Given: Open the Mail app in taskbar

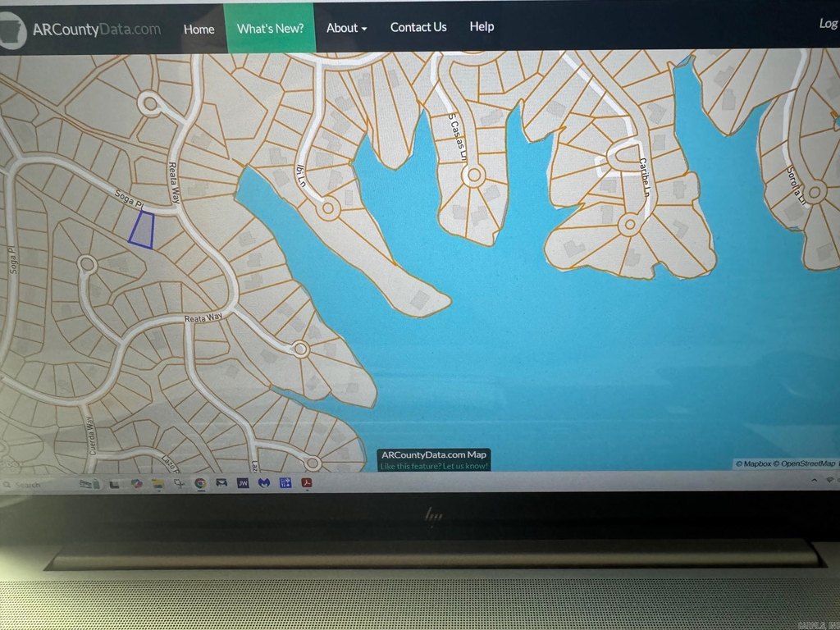Looking at the screenshot, I should (x=221, y=483).
